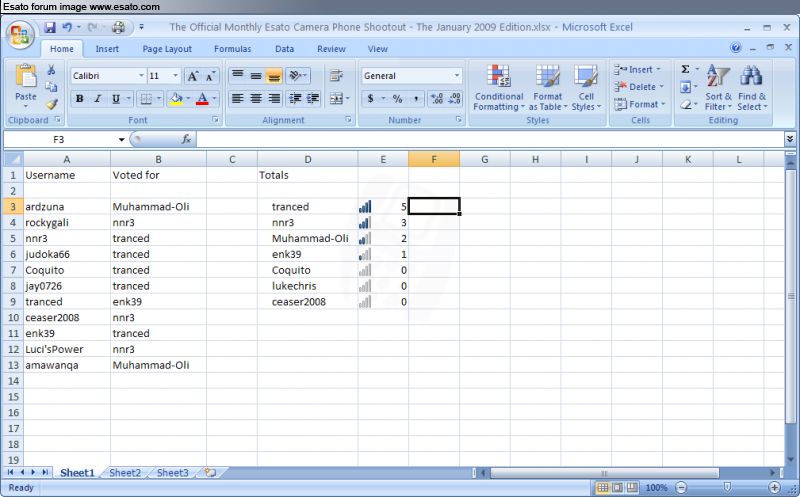Open the Page Layout tab
The height and width of the screenshot is (497, 800).
(167, 49)
